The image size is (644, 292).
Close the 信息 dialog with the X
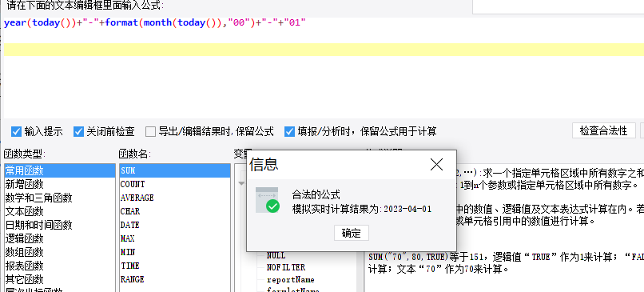[436, 165]
